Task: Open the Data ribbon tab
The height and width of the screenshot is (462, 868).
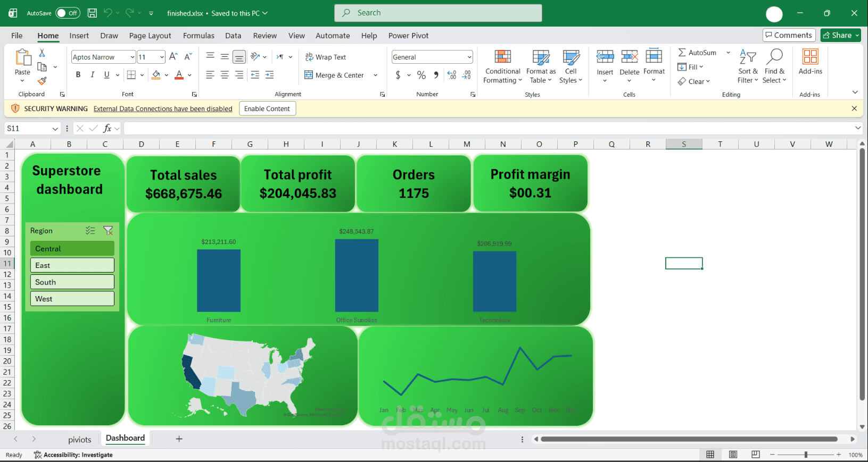Action: point(233,36)
